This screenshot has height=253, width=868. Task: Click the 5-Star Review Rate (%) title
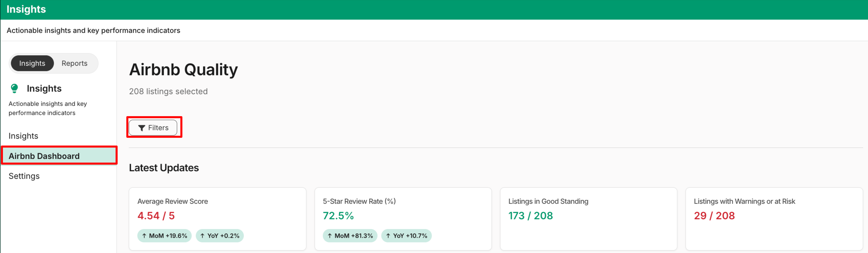[x=359, y=201]
